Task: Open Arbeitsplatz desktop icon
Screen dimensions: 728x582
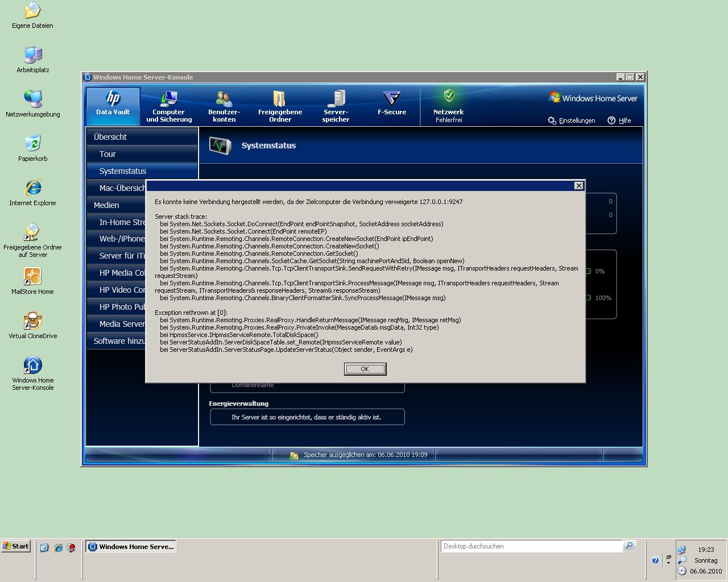Action: (x=32, y=59)
